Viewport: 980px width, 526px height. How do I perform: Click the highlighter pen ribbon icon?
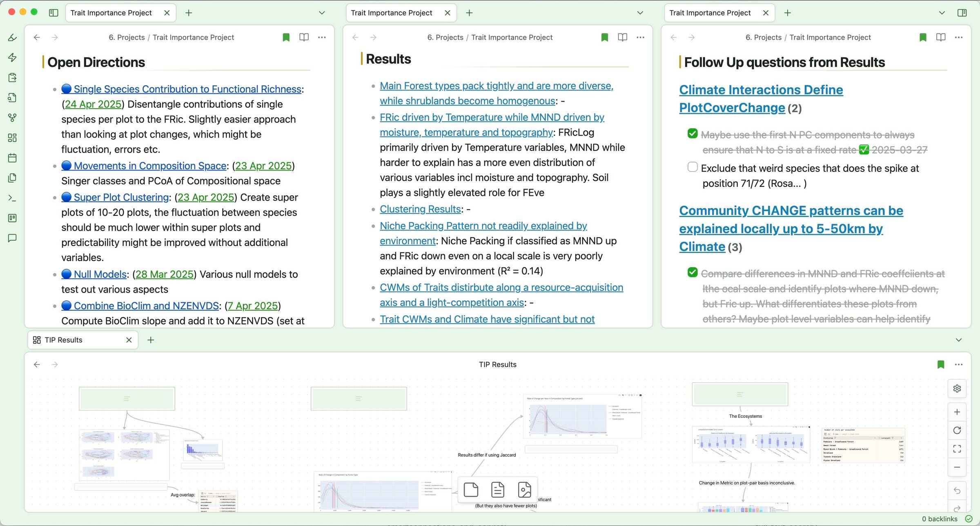(12, 38)
